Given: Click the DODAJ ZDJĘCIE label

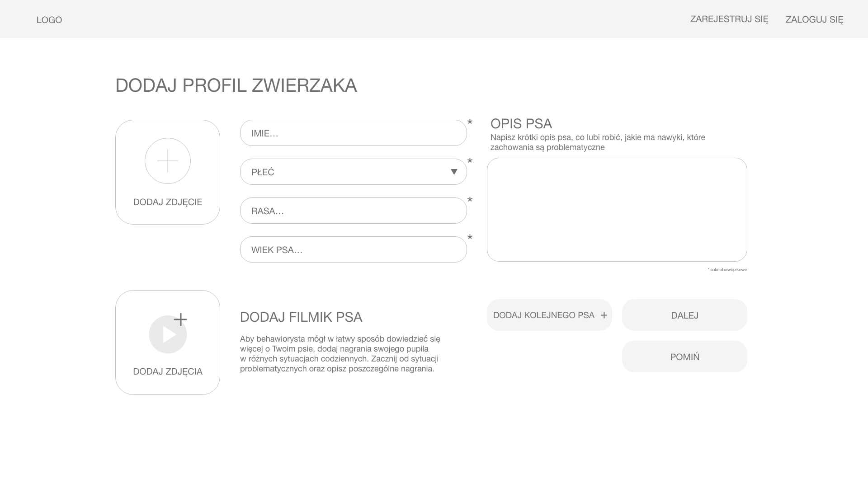Looking at the screenshot, I should [x=167, y=202].
